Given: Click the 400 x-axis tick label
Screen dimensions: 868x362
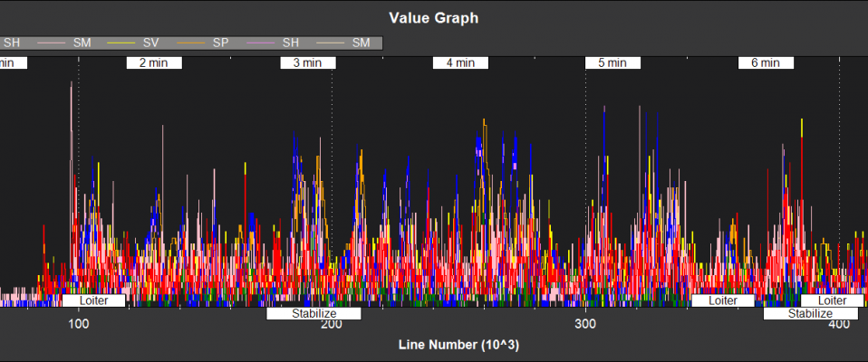Looking at the screenshot, I should coord(839,325).
